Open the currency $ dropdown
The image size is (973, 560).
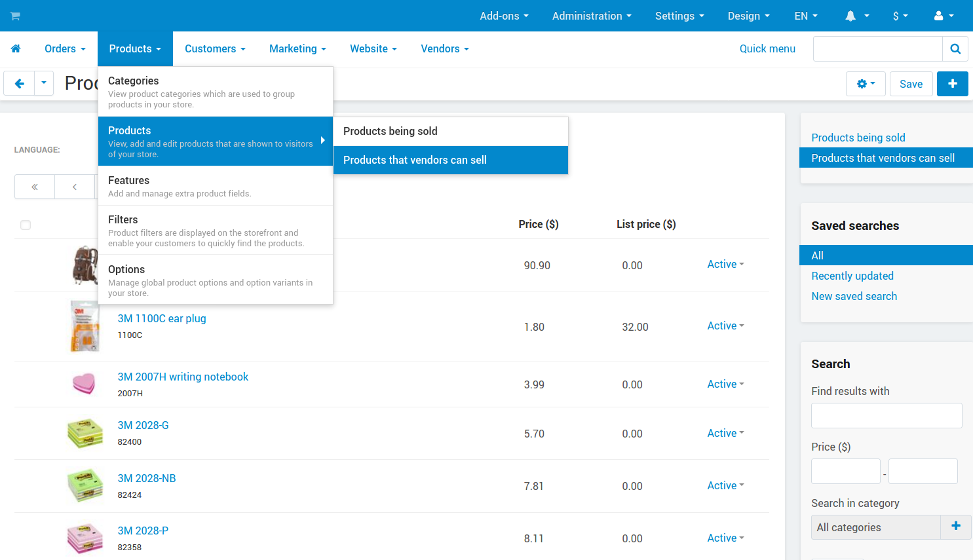coord(900,16)
